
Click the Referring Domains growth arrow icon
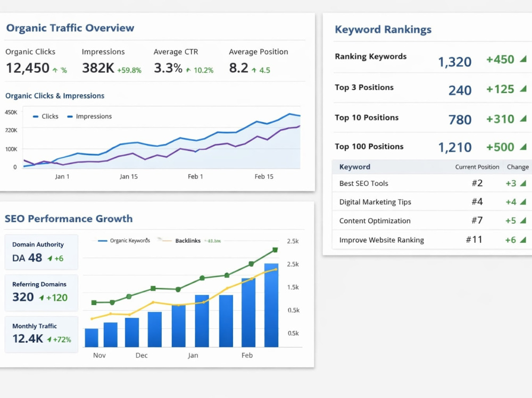(41, 298)
